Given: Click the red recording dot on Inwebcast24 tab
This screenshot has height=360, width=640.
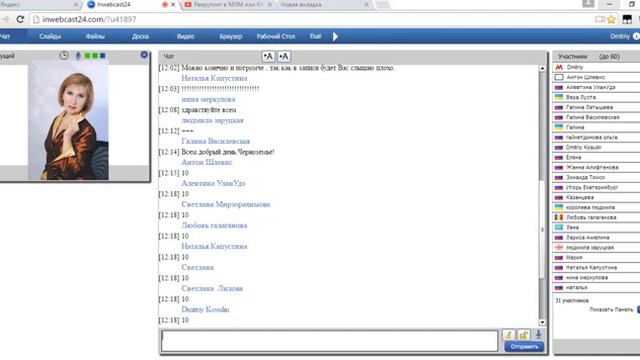Looking at the screenshot, I should [x=165, y=4].
